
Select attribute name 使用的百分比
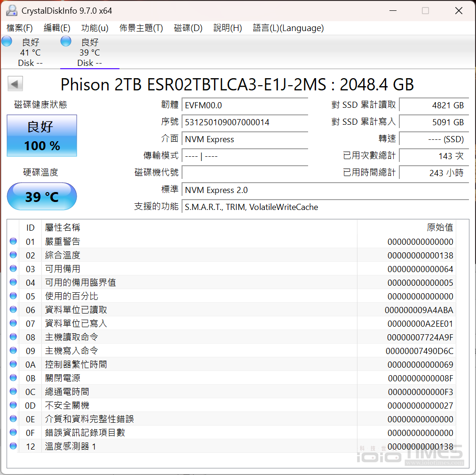(71, 296)
